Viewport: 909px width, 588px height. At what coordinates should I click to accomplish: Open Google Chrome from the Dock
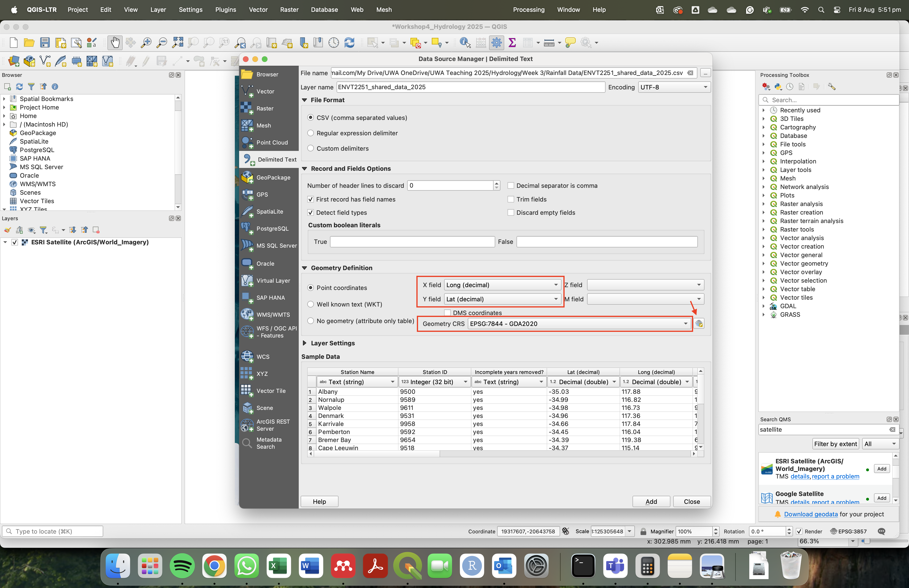click(x=214, y=566)
